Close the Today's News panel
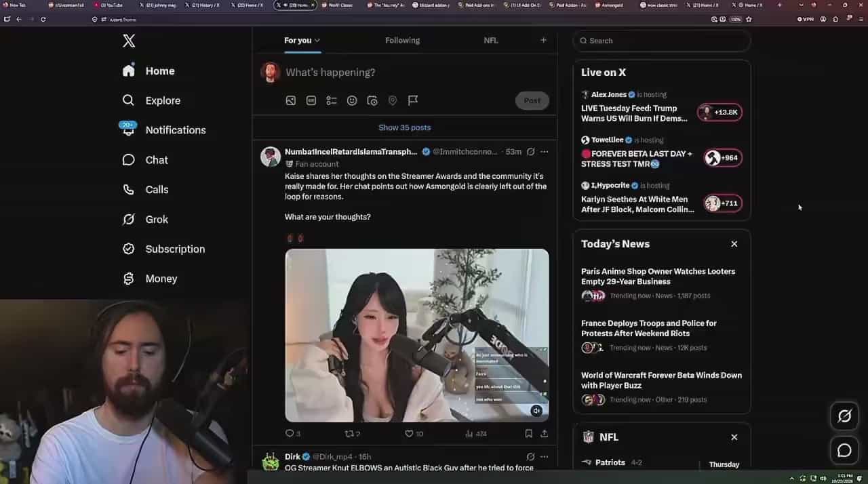This screenshot has height=484, width=868. coord(734,244)
